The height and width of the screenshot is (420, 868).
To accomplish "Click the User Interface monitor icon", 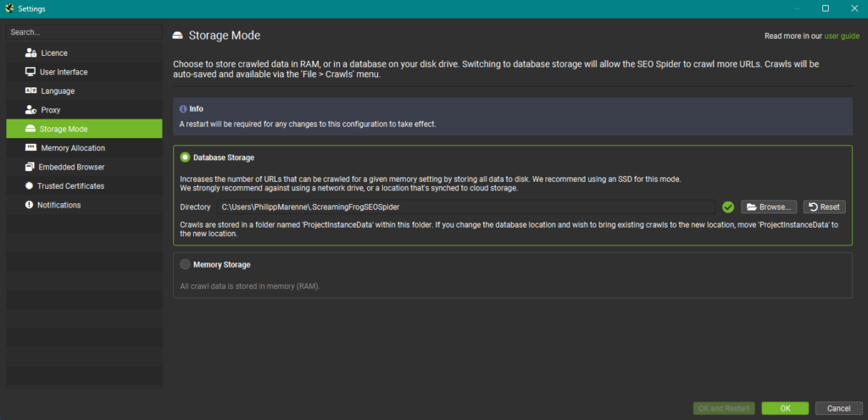I will tap(31, 72).
